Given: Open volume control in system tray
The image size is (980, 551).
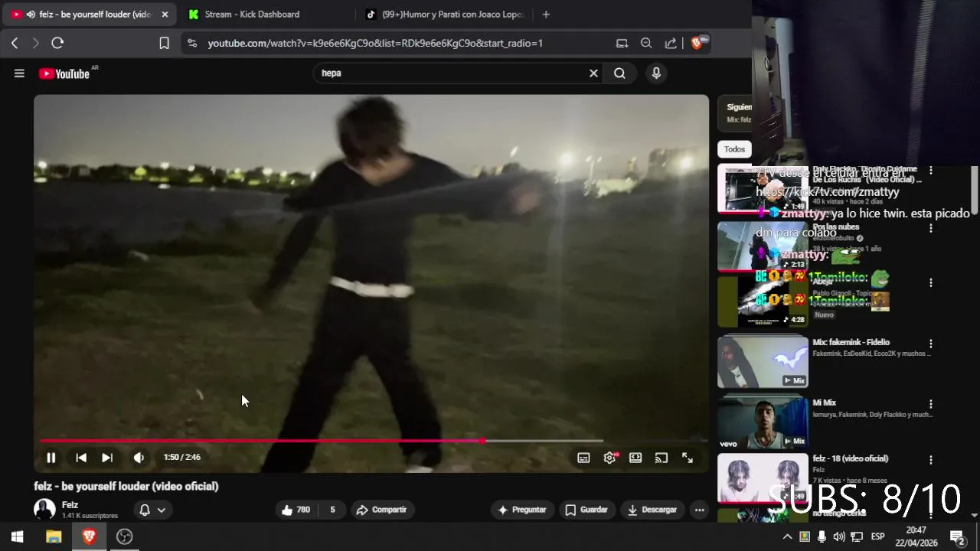Looking at the screenshot, I should pos(839,536).
